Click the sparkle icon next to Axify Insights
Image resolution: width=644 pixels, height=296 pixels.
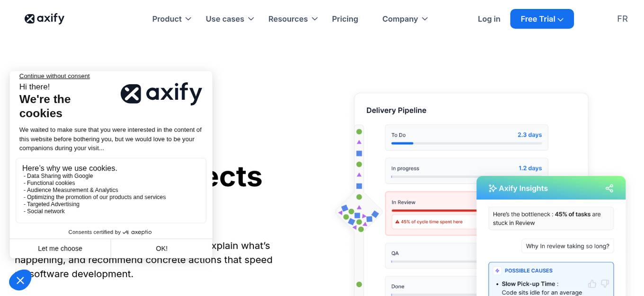click(x=492, y=188)
